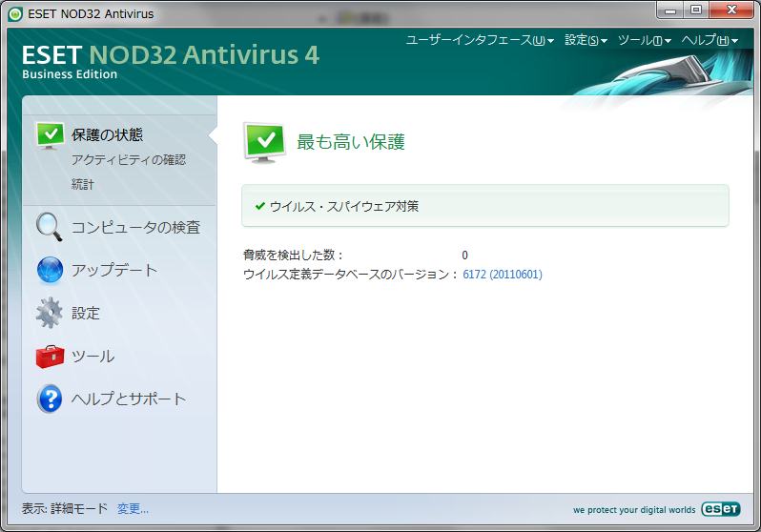The height and width of the screenshot is (532, 761).
Task: Click the ウイルス定義データベースのバージョン label
Action: click(x=350, y=275)
